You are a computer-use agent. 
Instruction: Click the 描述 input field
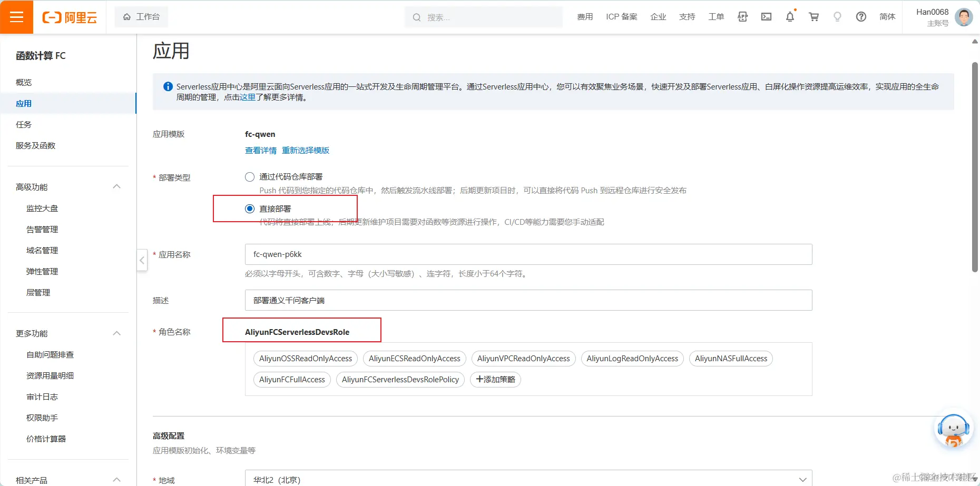[x=528, y=300]
